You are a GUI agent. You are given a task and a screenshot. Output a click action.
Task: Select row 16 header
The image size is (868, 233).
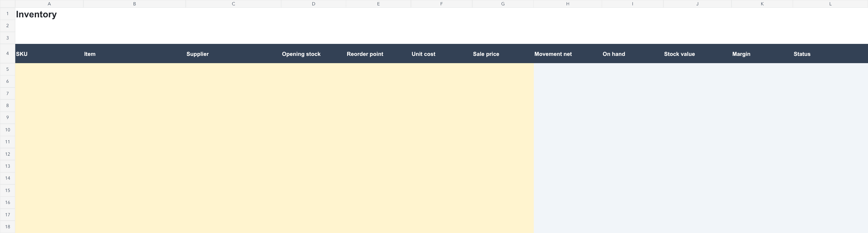tap(7, 202)
